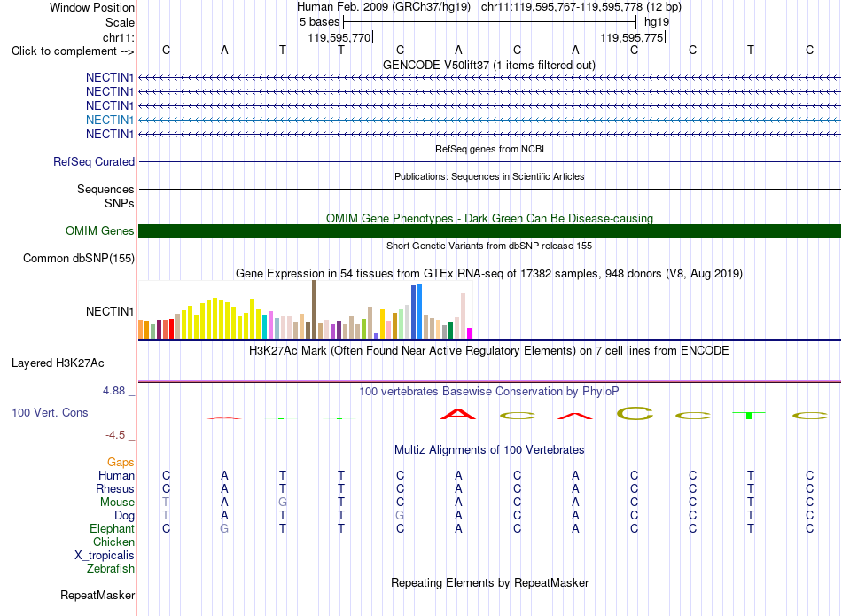Click the 119,595,770 position marker
842x616 pixels.
click(339, 37)
